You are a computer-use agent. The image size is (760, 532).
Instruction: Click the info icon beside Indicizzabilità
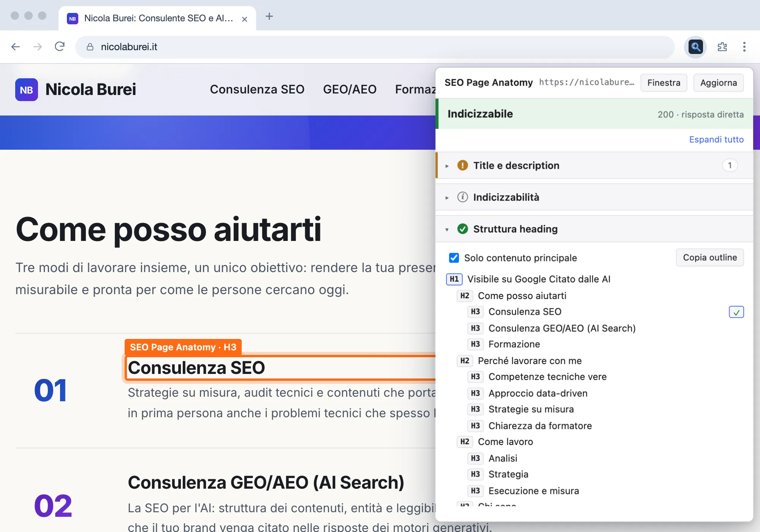point(462,197)
